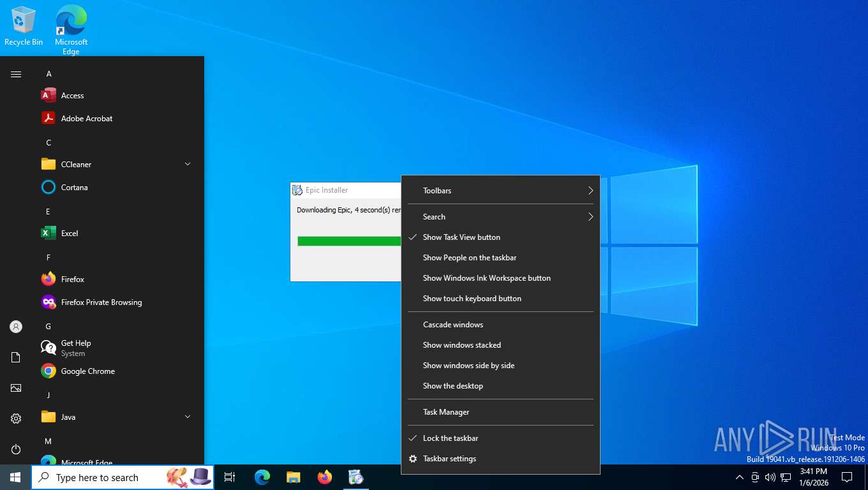The height and width of the screenshot is (490, 868).
Task: Open the Action Center notifications icon
Action: pyautogui.click(x=847, y=477)
